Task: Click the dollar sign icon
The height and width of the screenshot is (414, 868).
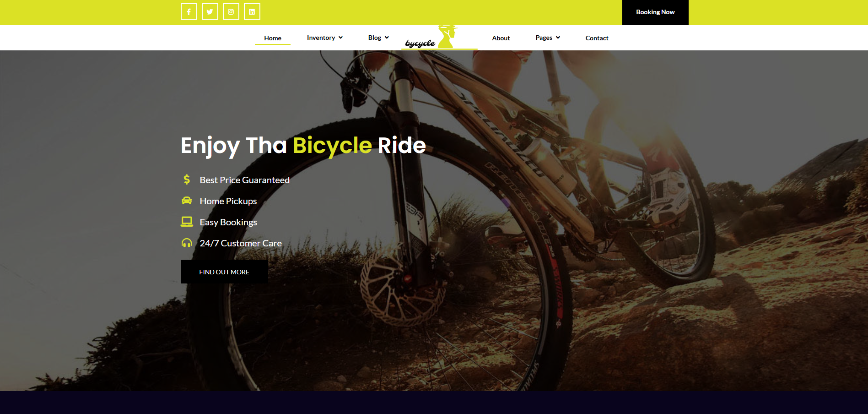Action: (x=187, y=180)
